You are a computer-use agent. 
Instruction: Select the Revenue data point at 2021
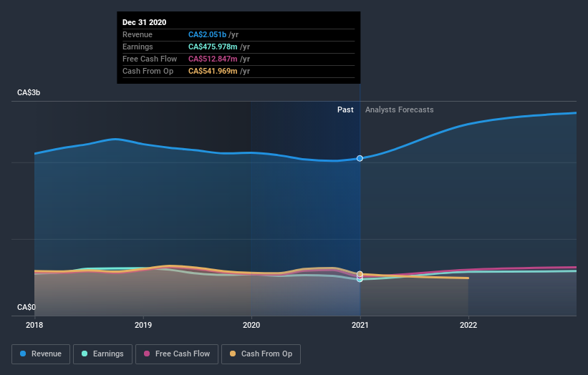[x=360, y=158]
